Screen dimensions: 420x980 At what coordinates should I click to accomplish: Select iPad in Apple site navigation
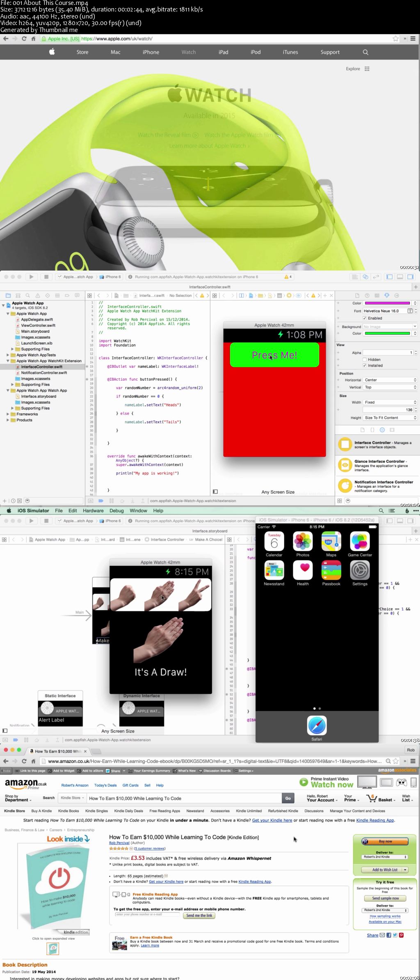(x=224, y=52)
